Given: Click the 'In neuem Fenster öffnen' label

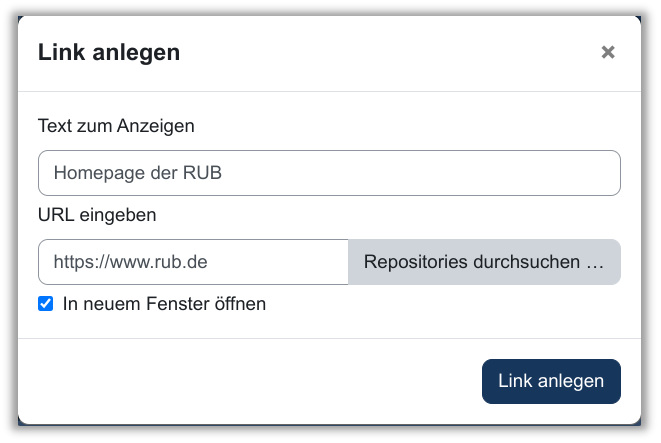Looking at the screenshot, I should coord(164,303).
